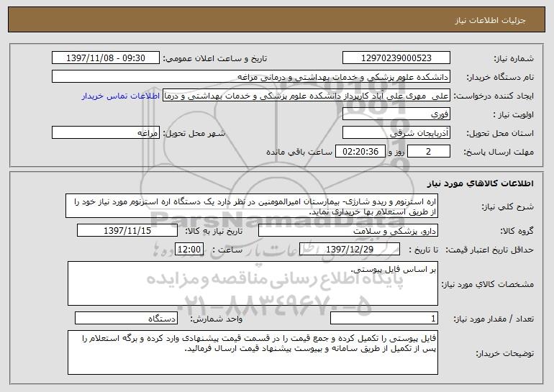Screen dimensions: 554x392
Task: Select the goods group field دارو، پزشکی و سلامت
Action: (348, 231)
